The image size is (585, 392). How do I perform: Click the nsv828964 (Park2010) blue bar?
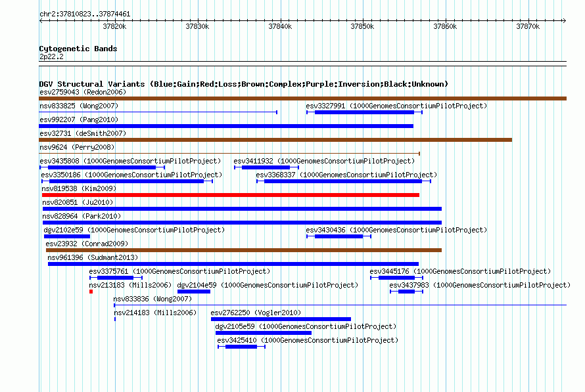pyautogui.click(x=242, y=223)
